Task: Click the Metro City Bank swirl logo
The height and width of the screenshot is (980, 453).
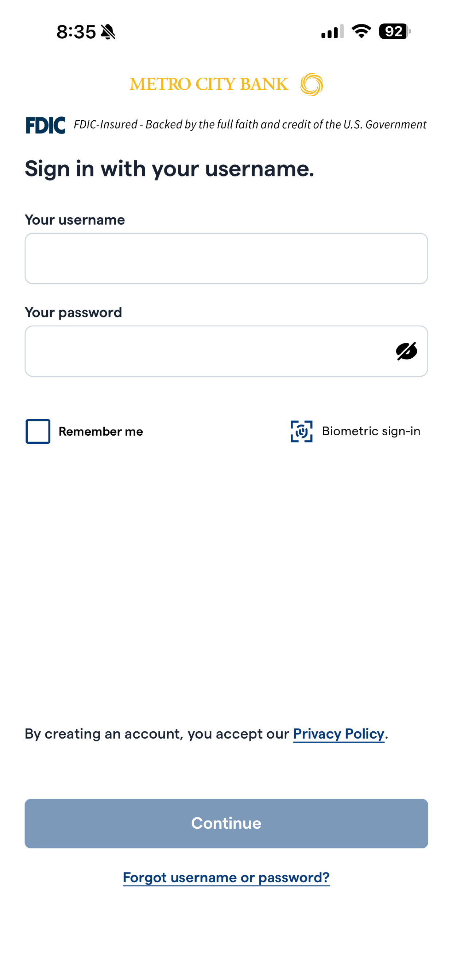Action: coord(311,84)
